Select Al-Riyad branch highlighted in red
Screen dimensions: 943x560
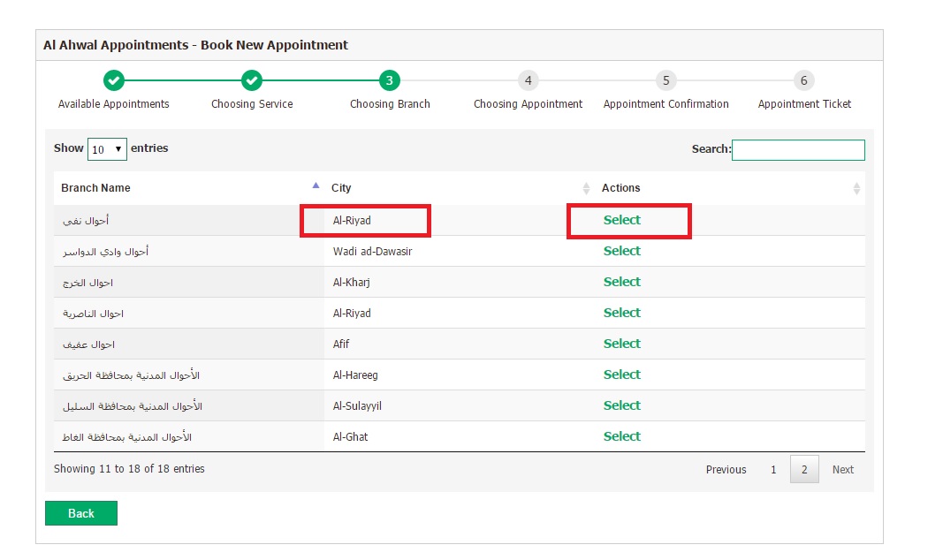pyautogui.click(x=621, y=221)
